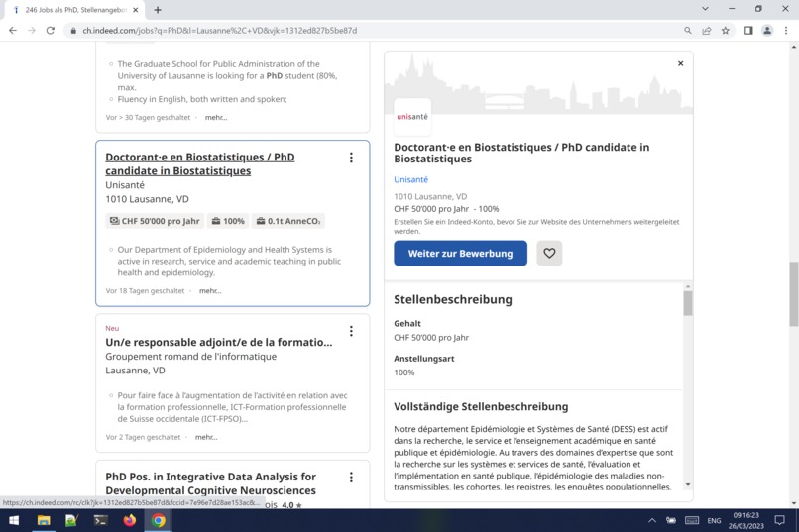Click the 'Neu' label on responsable adjoint card
The height and width of the screenshot is (532, 799).
pos(112,328)
